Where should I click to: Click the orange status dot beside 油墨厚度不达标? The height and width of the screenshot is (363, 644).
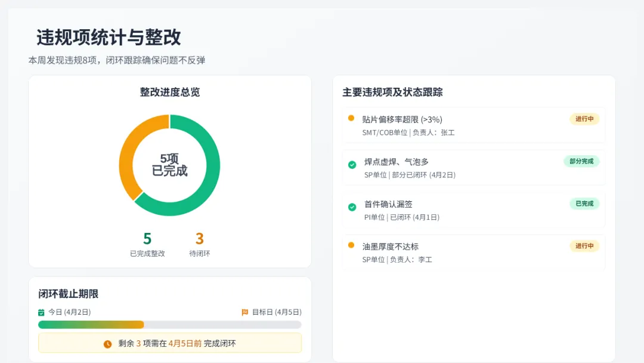pos(351,245)
